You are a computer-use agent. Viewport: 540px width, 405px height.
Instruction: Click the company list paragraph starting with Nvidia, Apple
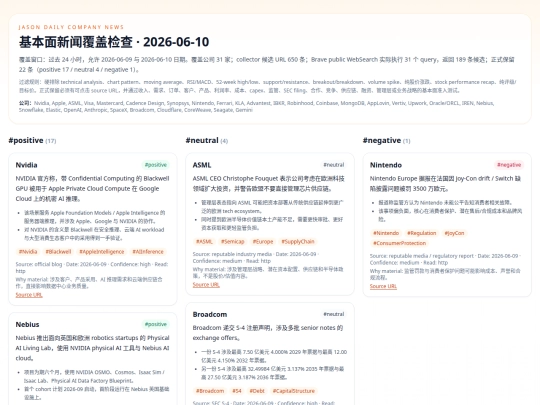point(257,106)
